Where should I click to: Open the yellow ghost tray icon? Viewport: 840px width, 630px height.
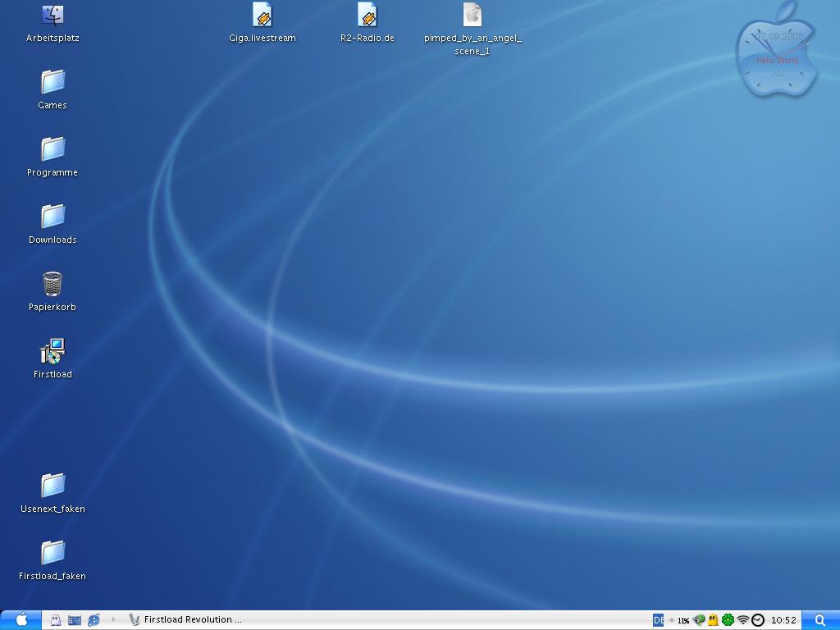(x=713, y=620)
